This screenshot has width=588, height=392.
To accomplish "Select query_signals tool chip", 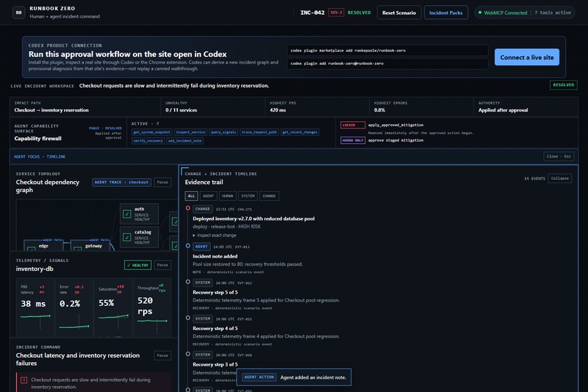I will point(223,132).
